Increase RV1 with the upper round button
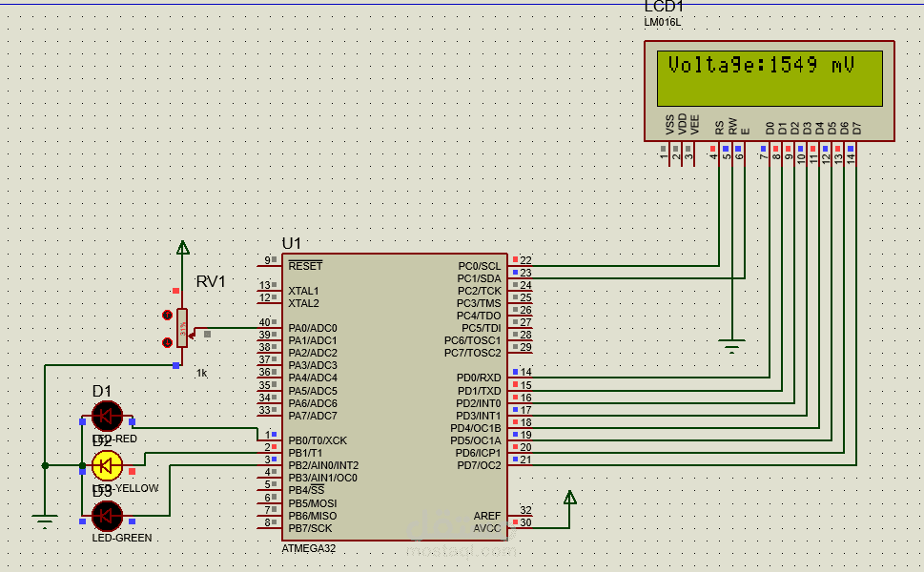The height and width of the screenshot is (572, 924). pos(168,316)
